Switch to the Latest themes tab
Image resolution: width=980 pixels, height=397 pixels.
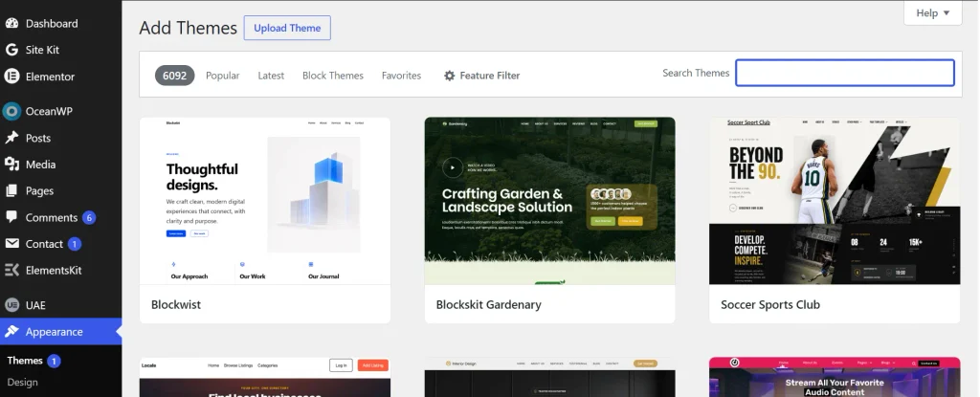[x=271, y=75]
